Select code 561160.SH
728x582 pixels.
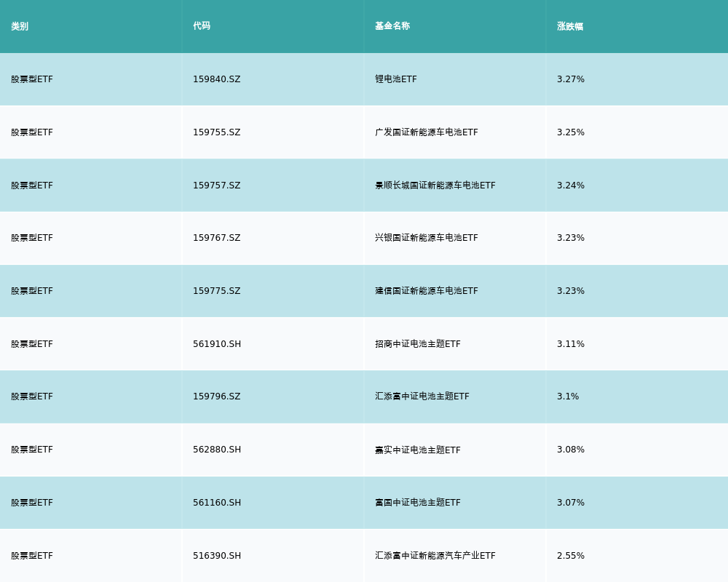217,503
